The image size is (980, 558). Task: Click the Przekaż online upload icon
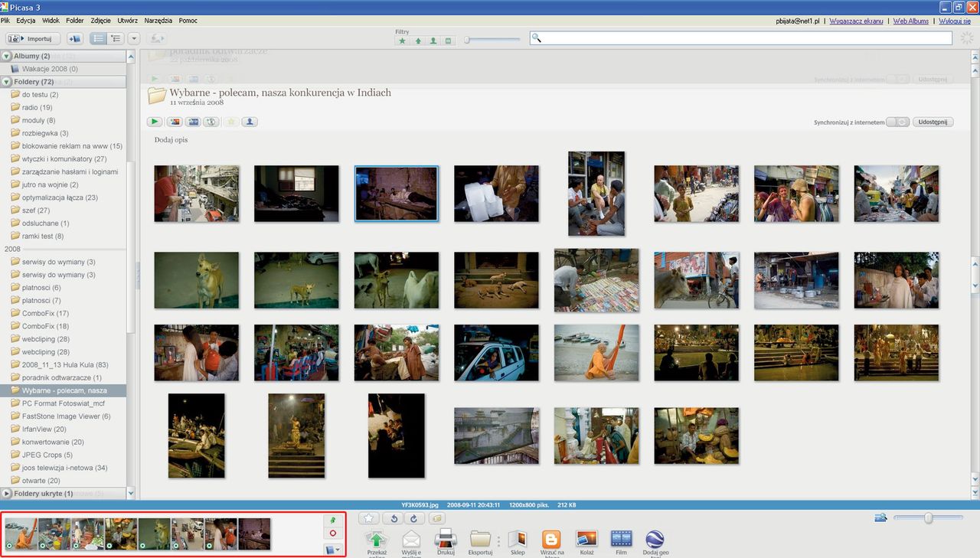[x=377, y=539]
